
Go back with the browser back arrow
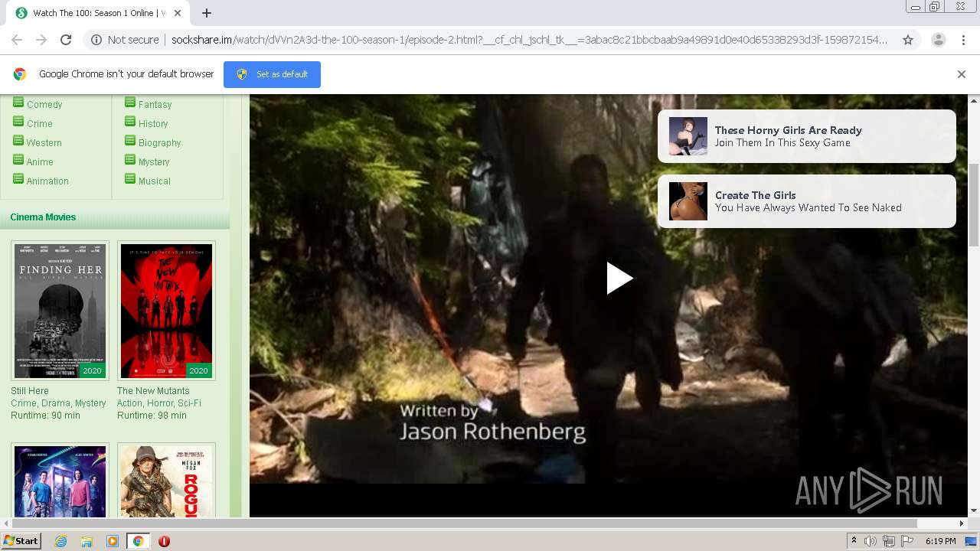(x=17, y=40)
